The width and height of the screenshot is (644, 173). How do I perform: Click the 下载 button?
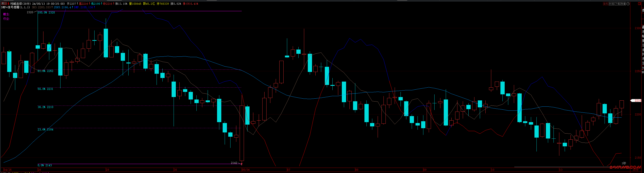617,4
